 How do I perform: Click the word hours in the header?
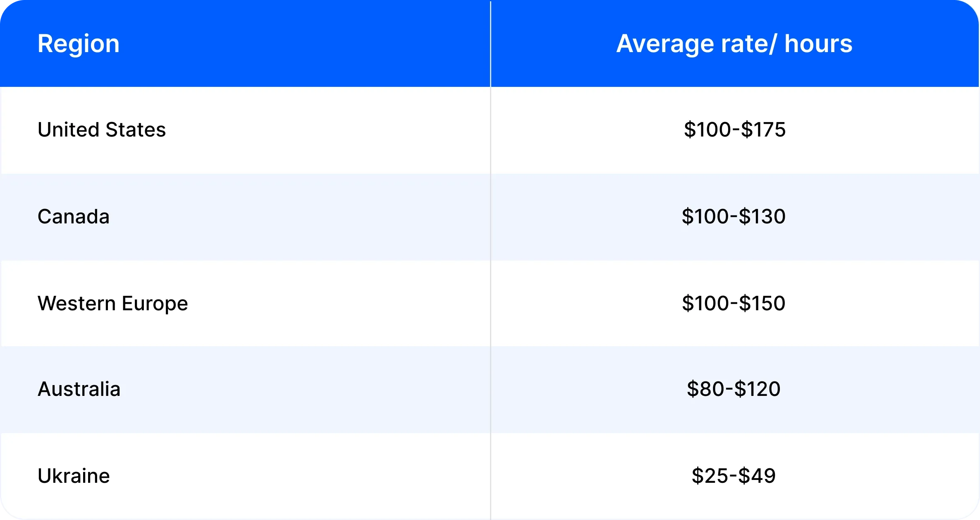pos(818,44)
